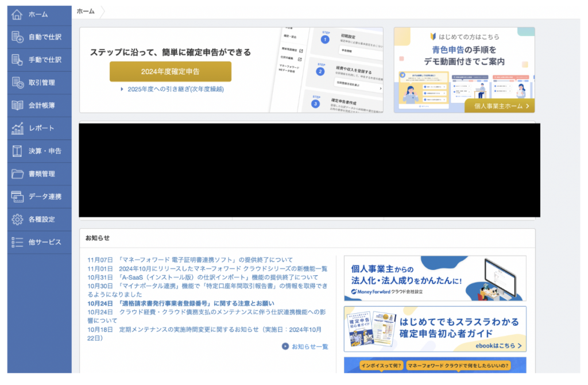The image size is (588, 385).
Task: Click the ホーム breadcrumb tab
Action: 86,11
